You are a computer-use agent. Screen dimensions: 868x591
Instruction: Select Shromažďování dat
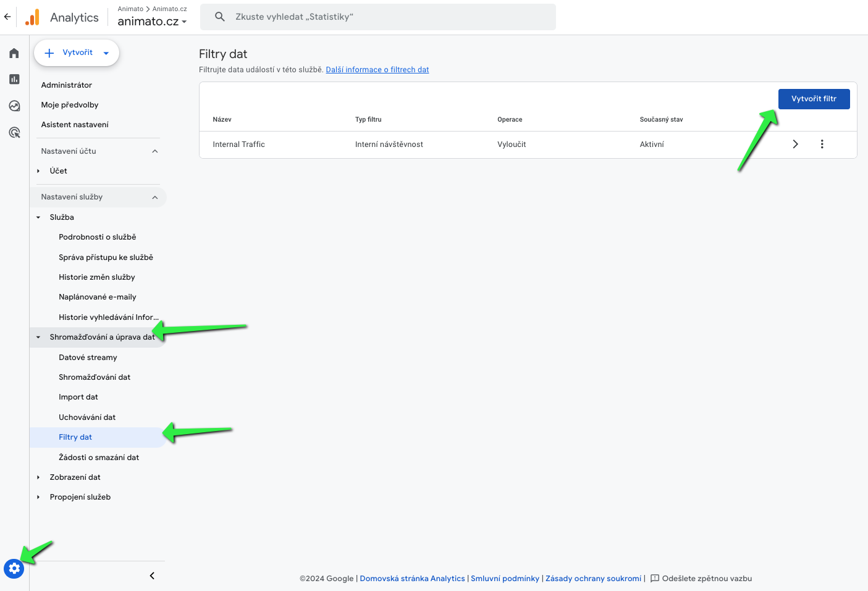(95, 377)
